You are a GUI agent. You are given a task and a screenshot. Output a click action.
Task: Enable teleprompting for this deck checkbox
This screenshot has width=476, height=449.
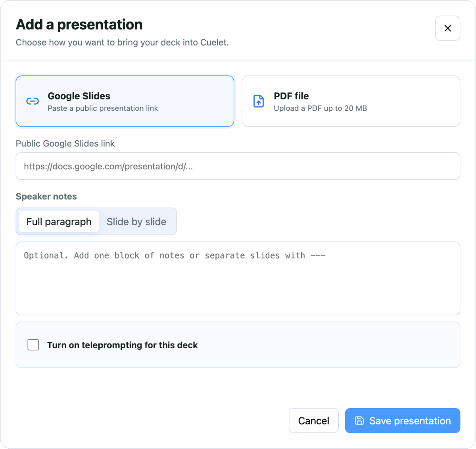coord(33,345)
